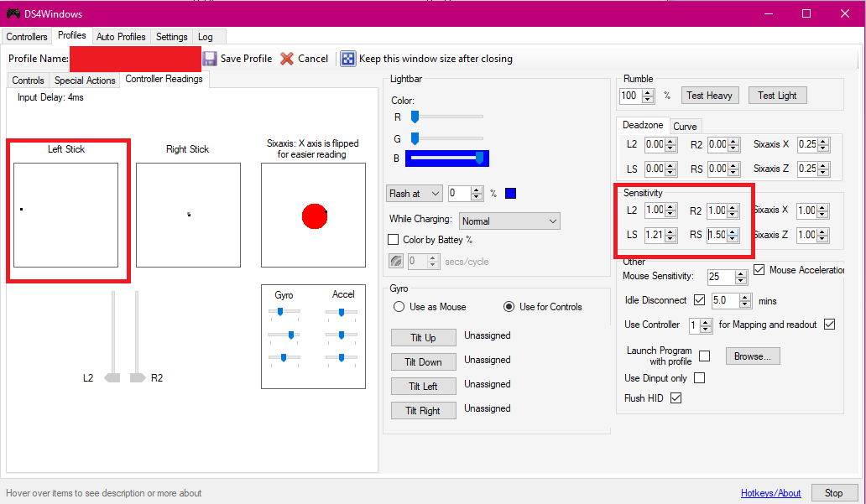The width and height of the screenshot is (866, 504).
Task: Adjust Flash at percent stepper
Action: pos(477,193)
